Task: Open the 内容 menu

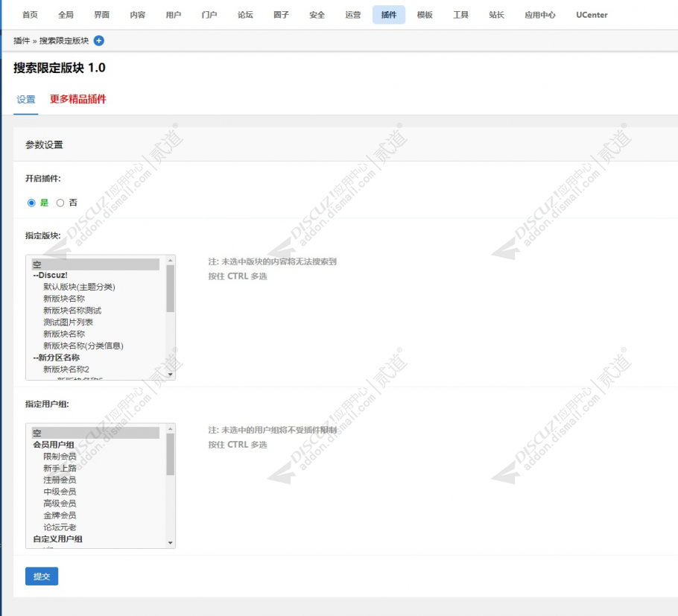Action: pos(138,15)
